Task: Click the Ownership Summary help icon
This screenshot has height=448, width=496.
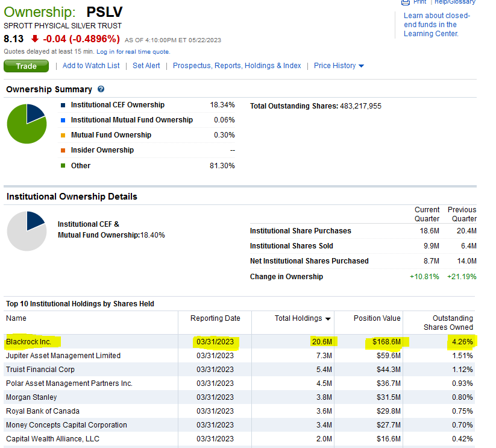Action: tap(101, 89)
